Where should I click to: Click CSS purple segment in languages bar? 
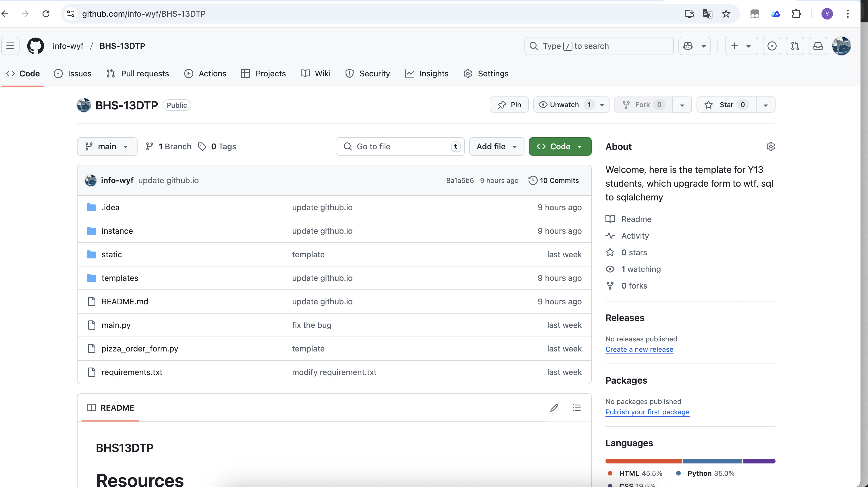(x=759, y=461)
